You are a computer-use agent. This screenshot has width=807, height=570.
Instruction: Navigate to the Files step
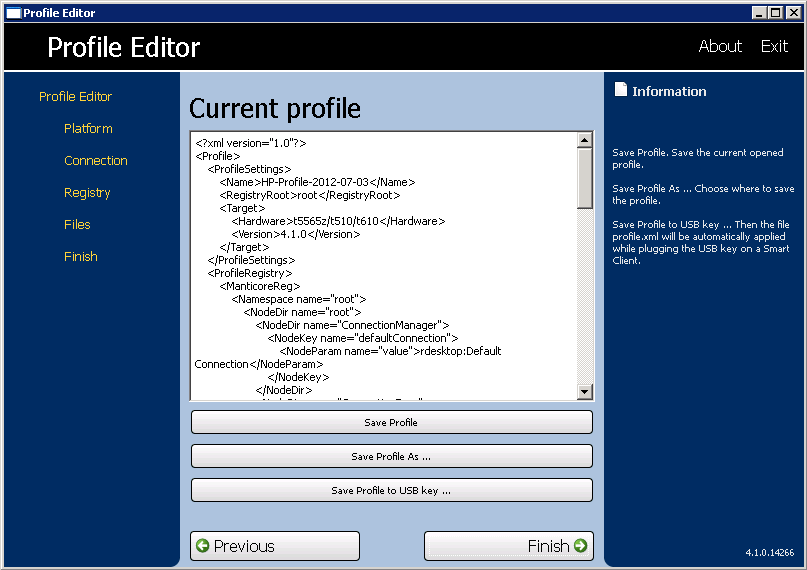(x=77, y=225)
